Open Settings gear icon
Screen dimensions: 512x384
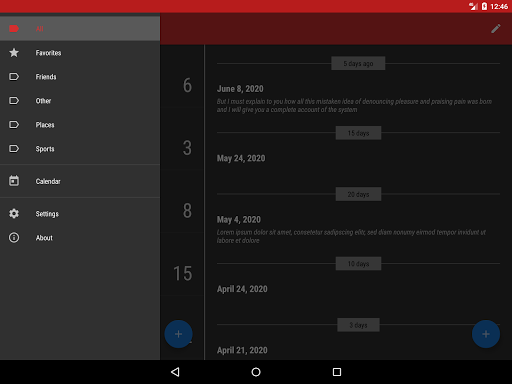(14, 213)
